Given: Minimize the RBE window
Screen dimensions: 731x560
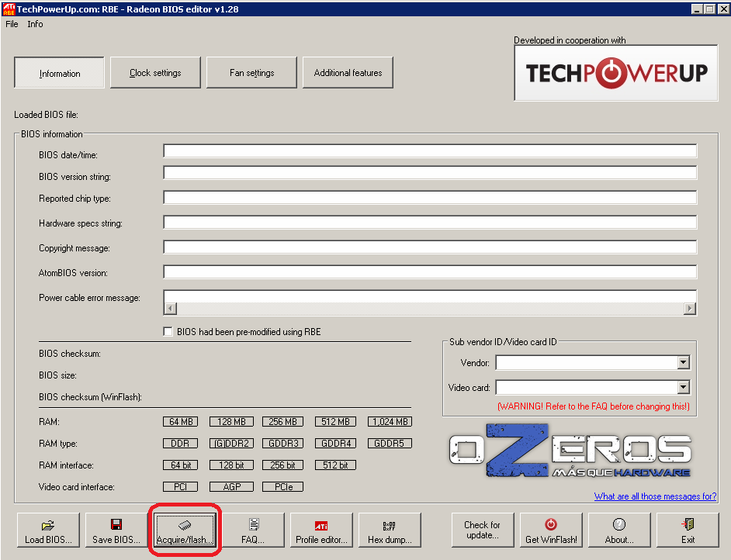Looking at the screenshot, I should pos(697,9).
